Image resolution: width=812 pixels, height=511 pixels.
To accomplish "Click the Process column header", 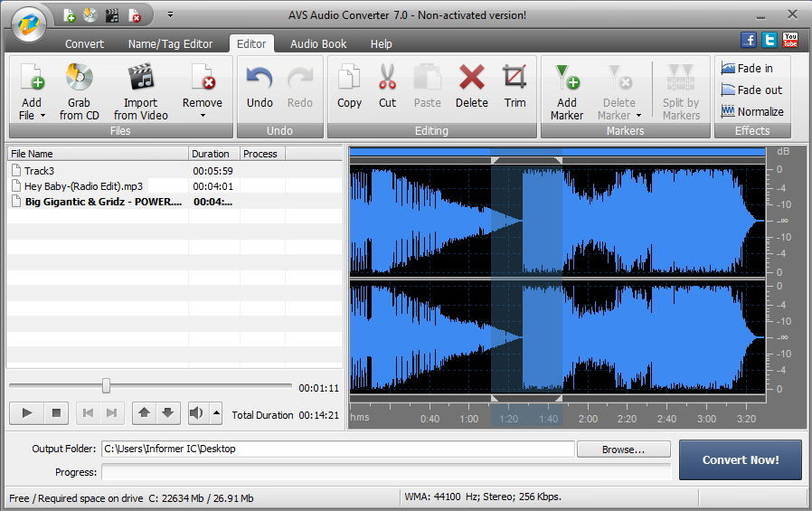I will [262, 154].
